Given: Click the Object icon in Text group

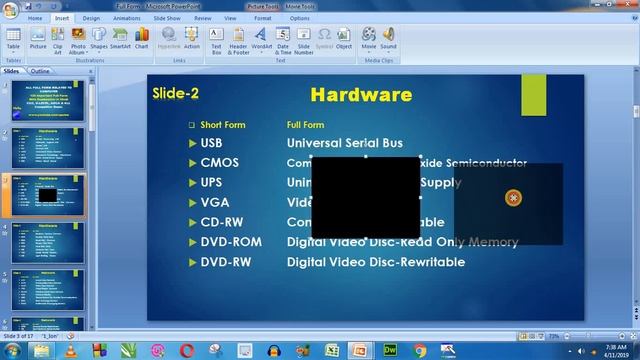Looking at the screenshot, I should pos(344,35).
